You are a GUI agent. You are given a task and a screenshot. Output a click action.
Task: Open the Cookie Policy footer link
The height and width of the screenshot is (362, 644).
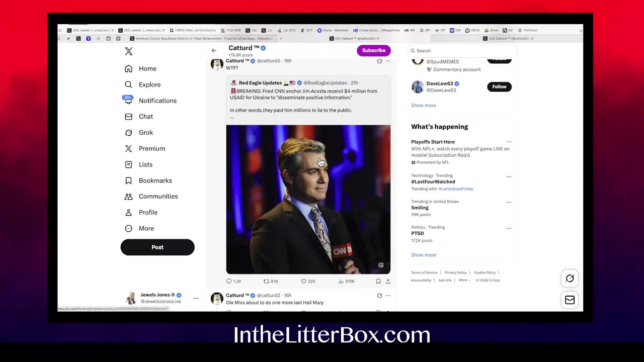[x=485, y=273]
